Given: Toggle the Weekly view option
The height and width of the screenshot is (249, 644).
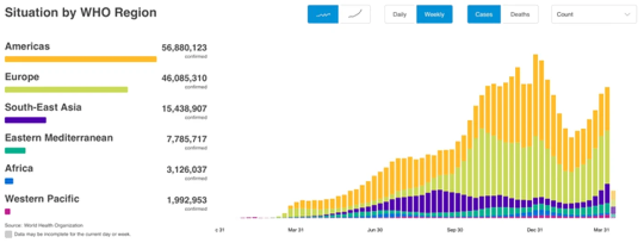Looking at the screenshot, I should [434, 14].
